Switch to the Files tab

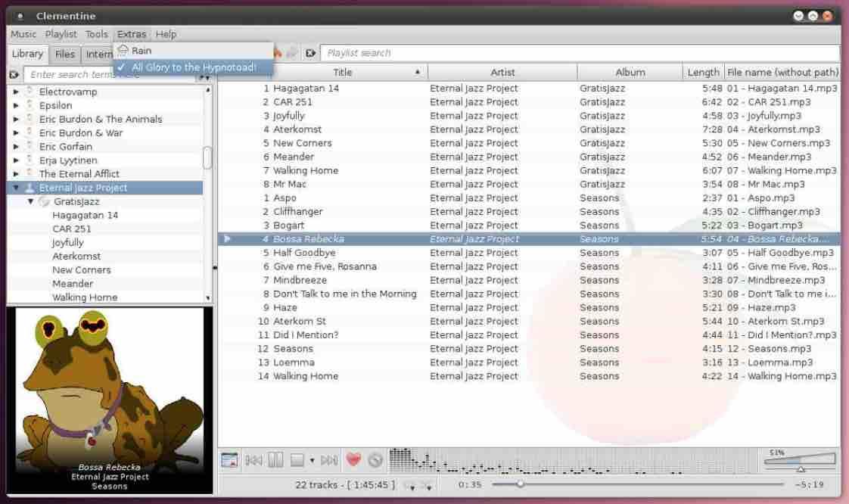coord(64,54)
